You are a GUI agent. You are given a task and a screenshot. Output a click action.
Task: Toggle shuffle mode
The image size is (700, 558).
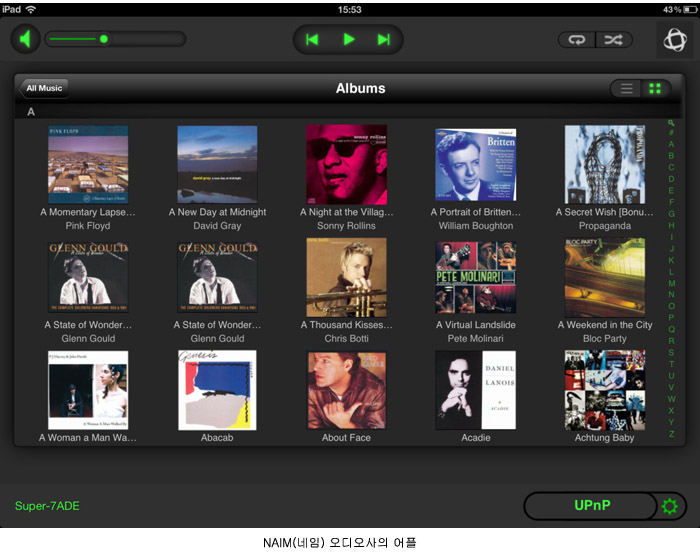click(614, 40)
